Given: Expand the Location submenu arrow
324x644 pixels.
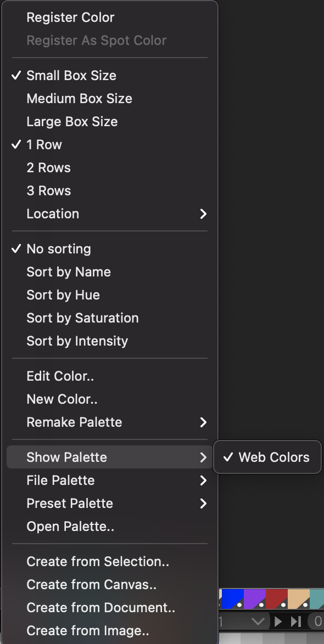Looking at the screenshot, I should (203, 213).
